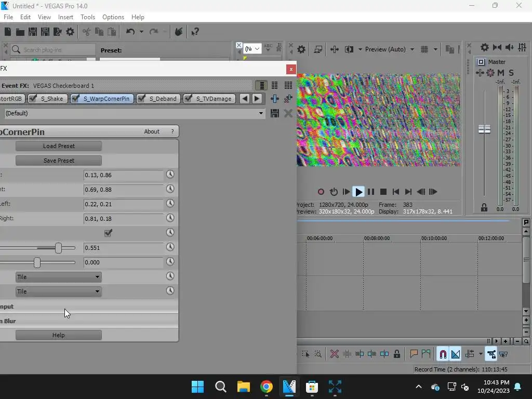Toggle Automatic Crossfades icon
Screen dimensions: 532x399
456,354
